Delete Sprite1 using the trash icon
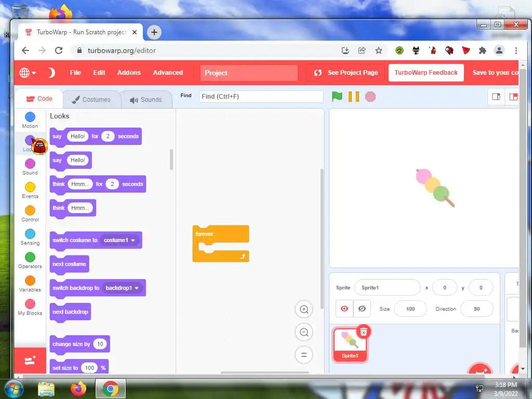The width and height of the screenshot is (532, 399). (363, 332)
